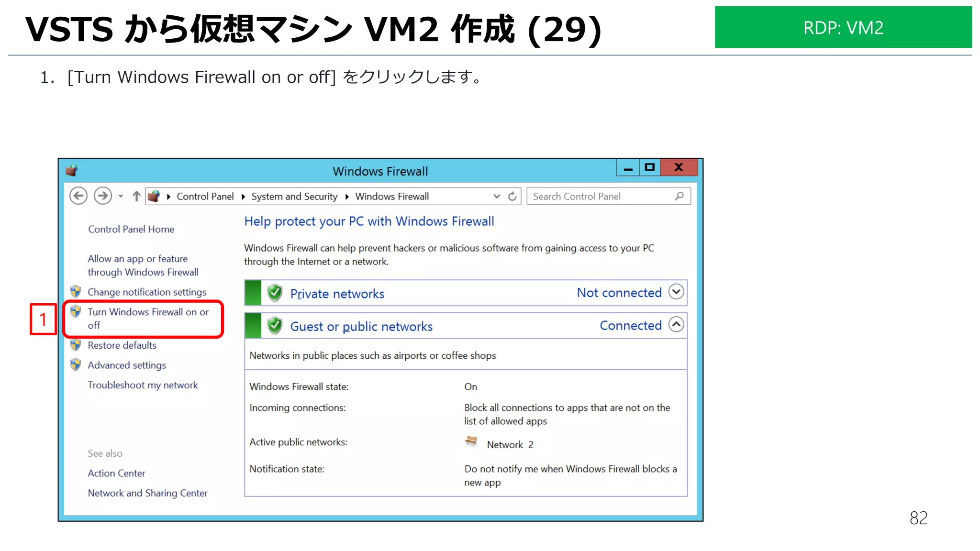Open Network and Sharing Center link
The image size is (980, 551).
coord(147,493)
